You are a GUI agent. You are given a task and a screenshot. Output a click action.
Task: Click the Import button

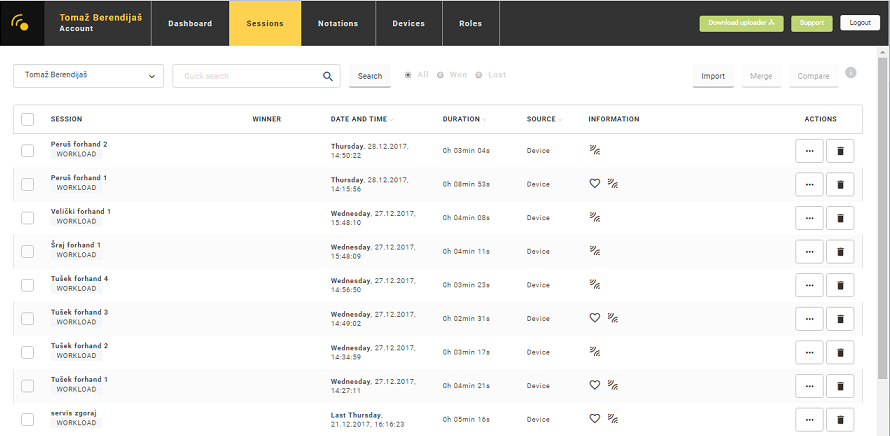(x=713, y=76)
